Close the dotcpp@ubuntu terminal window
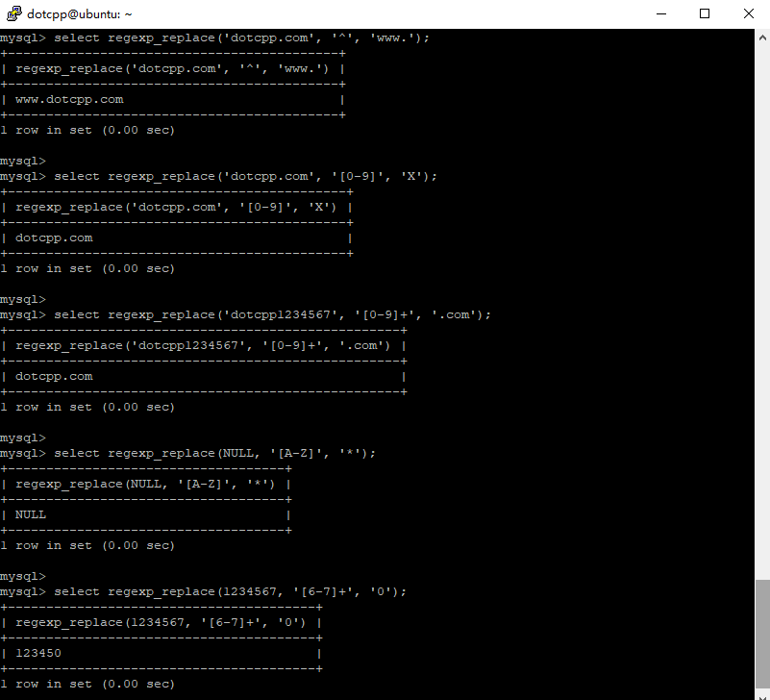Viewport: 770px width, 700px height. 749,13
